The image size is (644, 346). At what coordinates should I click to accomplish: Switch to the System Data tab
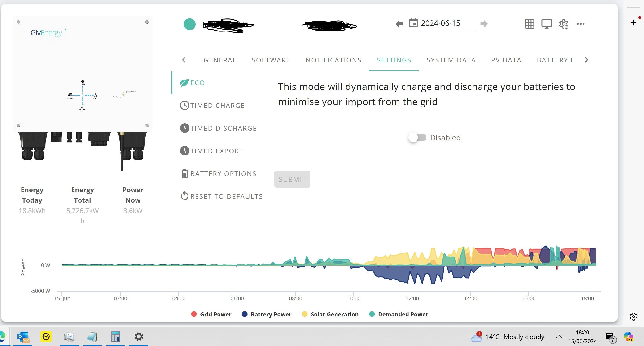451,60
